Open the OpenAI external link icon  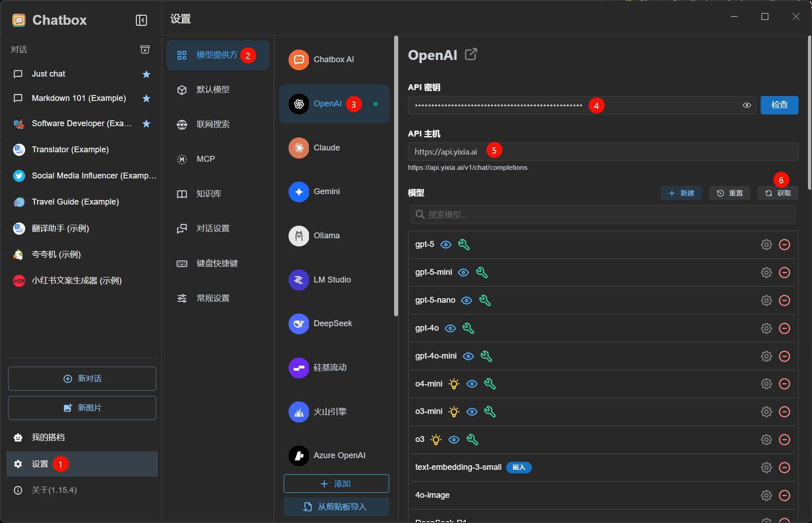point(471,55)
